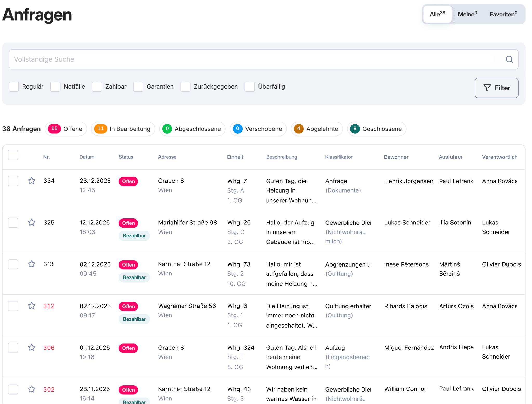Open the Favoriten tab
The image size is (532, 404).
(503, 14)
